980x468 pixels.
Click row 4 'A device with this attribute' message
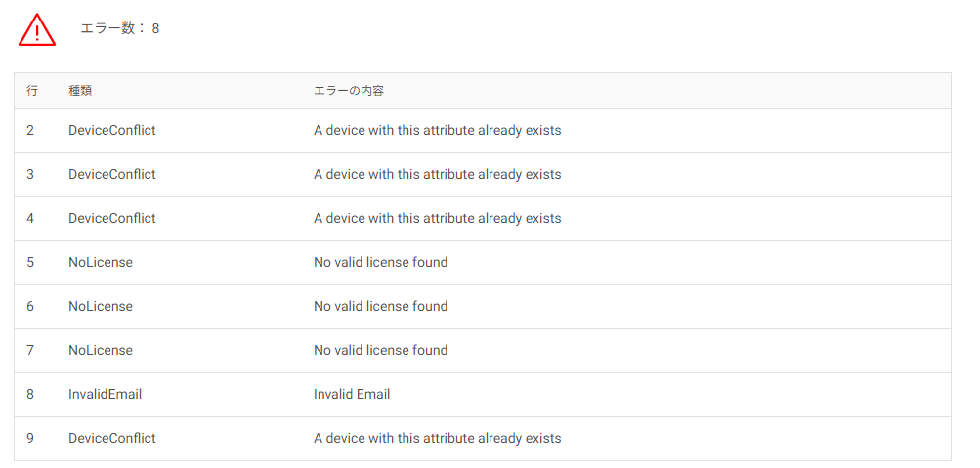pyautogui.click(x=438, y=218)
